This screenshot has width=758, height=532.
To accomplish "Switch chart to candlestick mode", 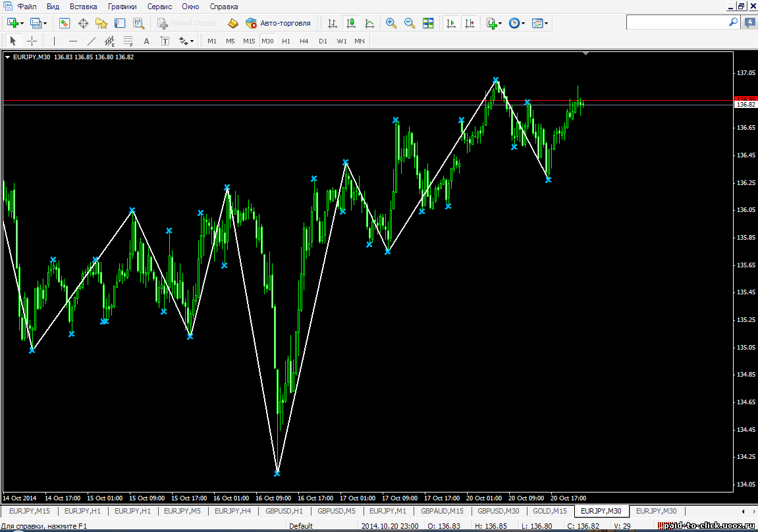I will [351, 23].
